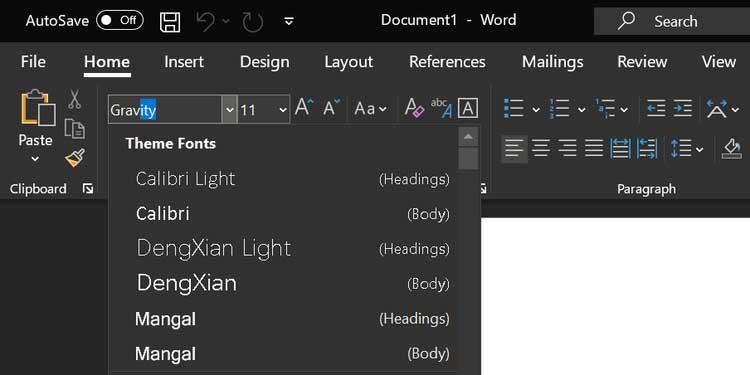Click the Bullets list icon
The width and height of the screenshot is (750, 375).
(514, 109)
